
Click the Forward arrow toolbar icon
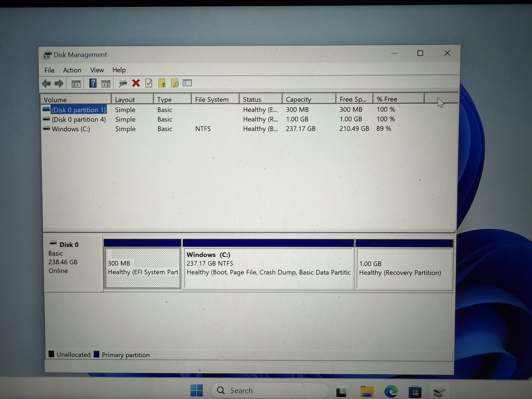pyautogui.click(x=59, y=83)
